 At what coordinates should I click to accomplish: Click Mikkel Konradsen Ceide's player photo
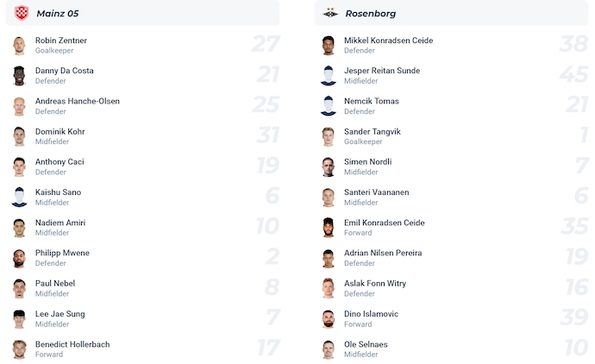pos(328,46)
